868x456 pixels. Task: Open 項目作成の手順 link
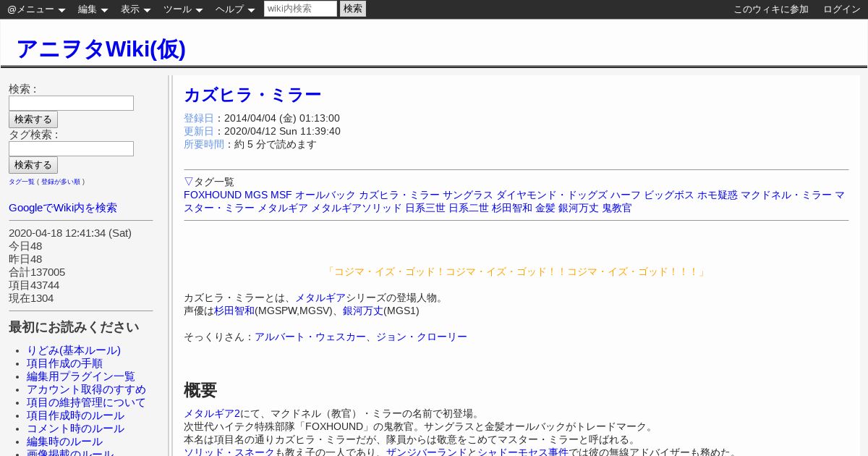[x=64, y=363]
